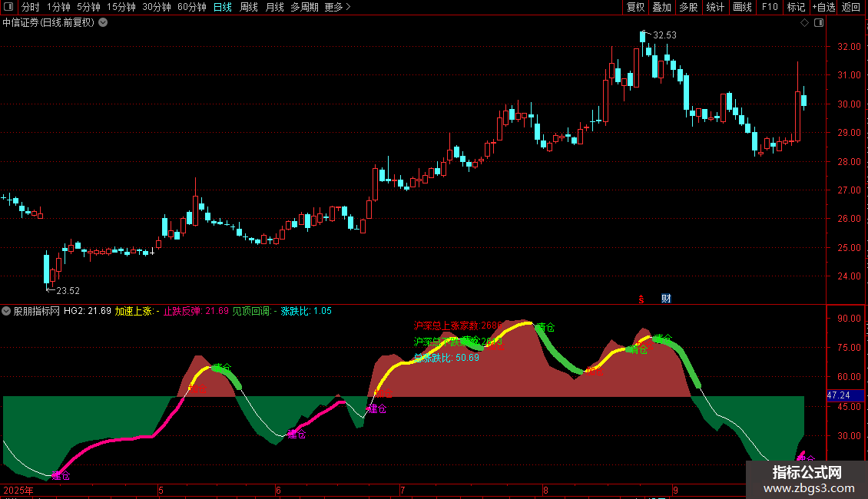Click 返回 to go back
The image size is (868, 499).
(851, 7)
